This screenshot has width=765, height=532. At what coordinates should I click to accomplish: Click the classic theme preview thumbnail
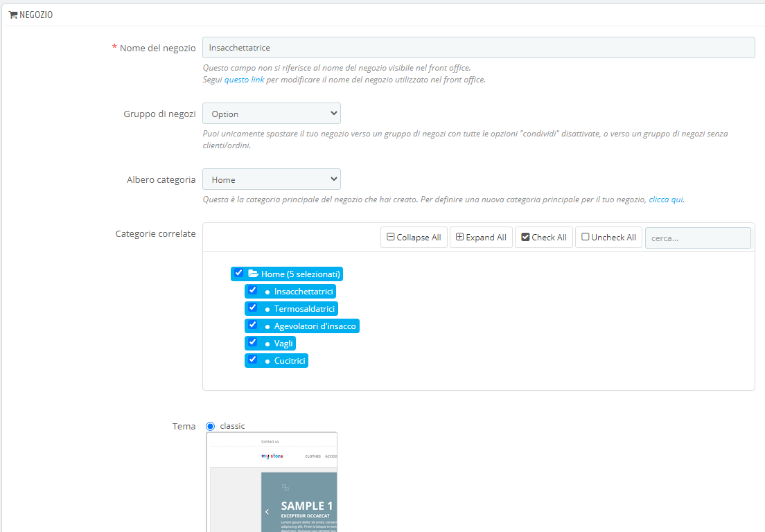coord(272,481)
